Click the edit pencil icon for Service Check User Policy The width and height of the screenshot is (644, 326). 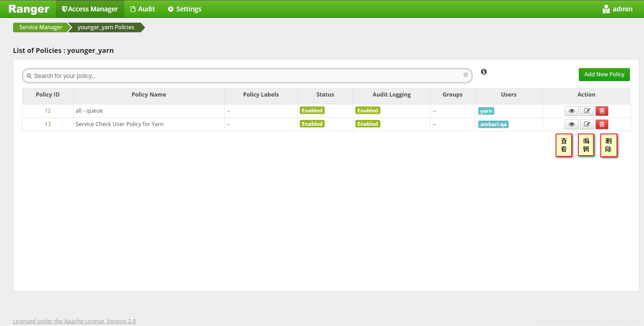[x=587, y=124]
